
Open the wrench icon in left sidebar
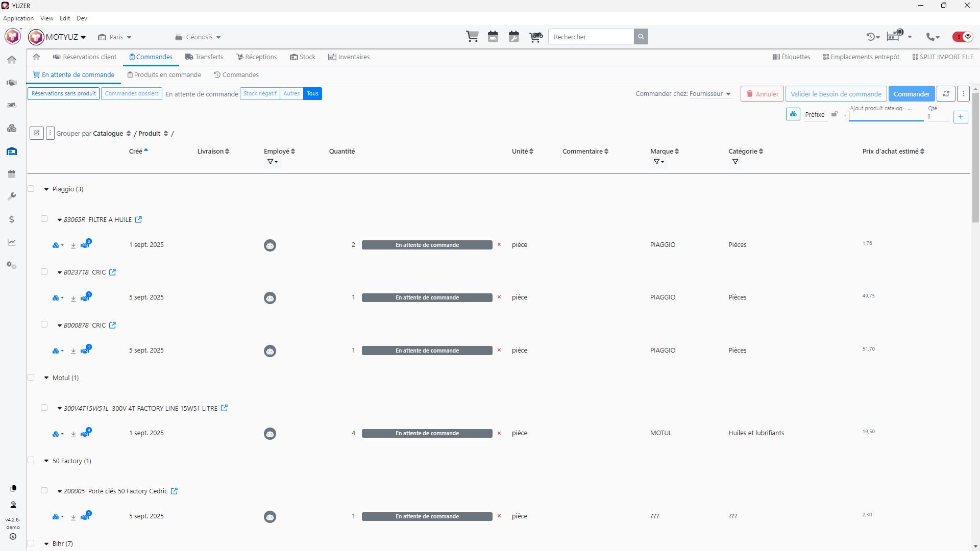pyautogui.click(x=12, y=196)
